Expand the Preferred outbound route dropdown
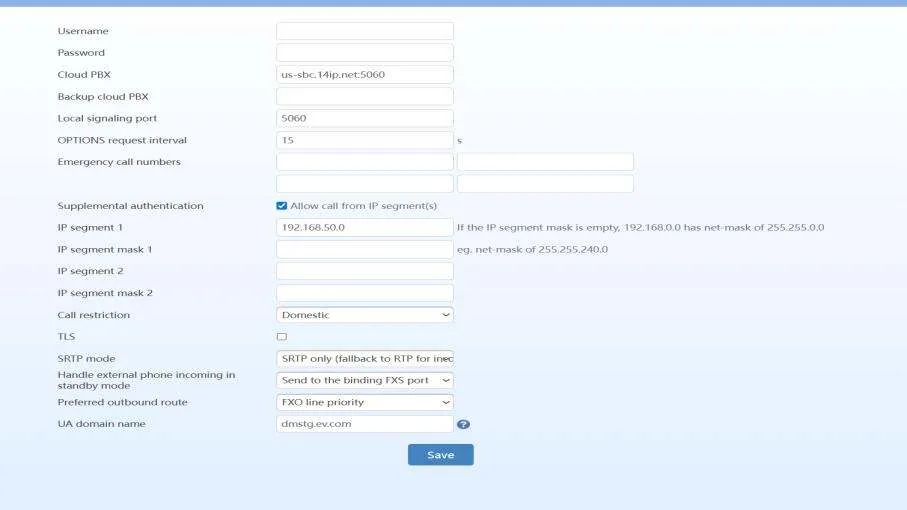This screenshot has width=907, height=510. click(365, 402)
